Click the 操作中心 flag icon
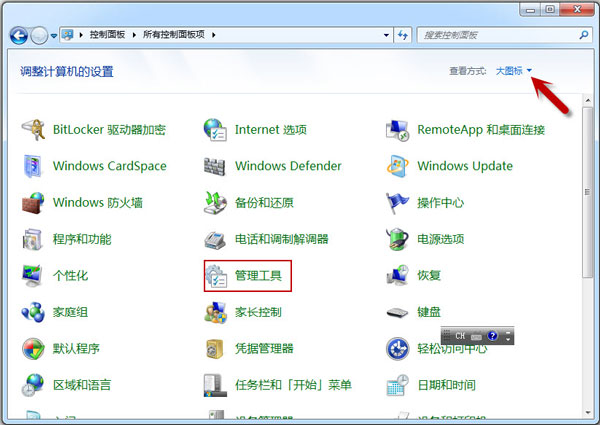Viewport: 600px width, 425px height. (x=397, y=203)
